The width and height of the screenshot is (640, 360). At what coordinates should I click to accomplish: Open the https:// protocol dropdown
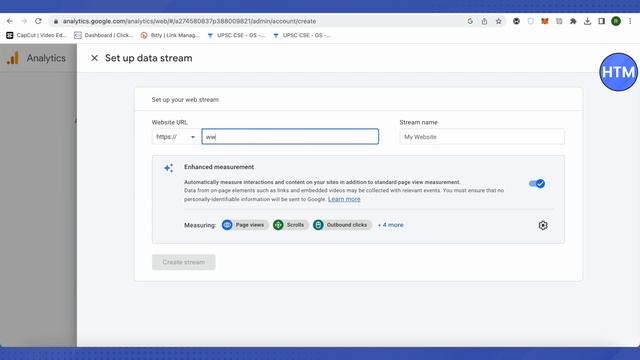point(176,137)
